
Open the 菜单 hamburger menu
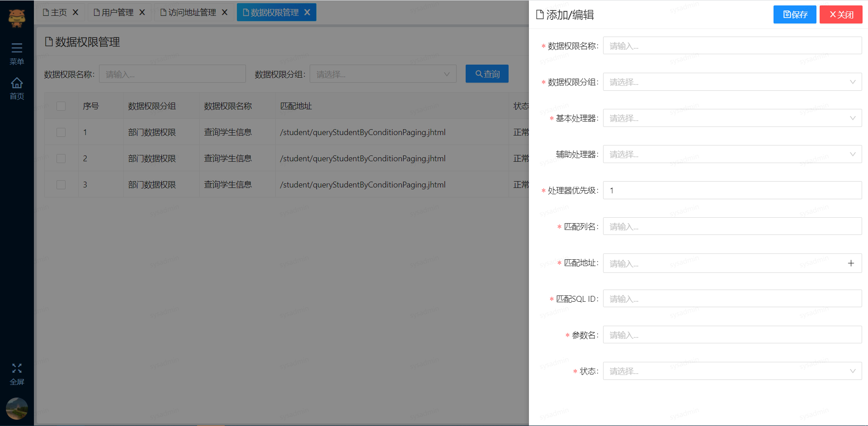[x=17, y=54]
